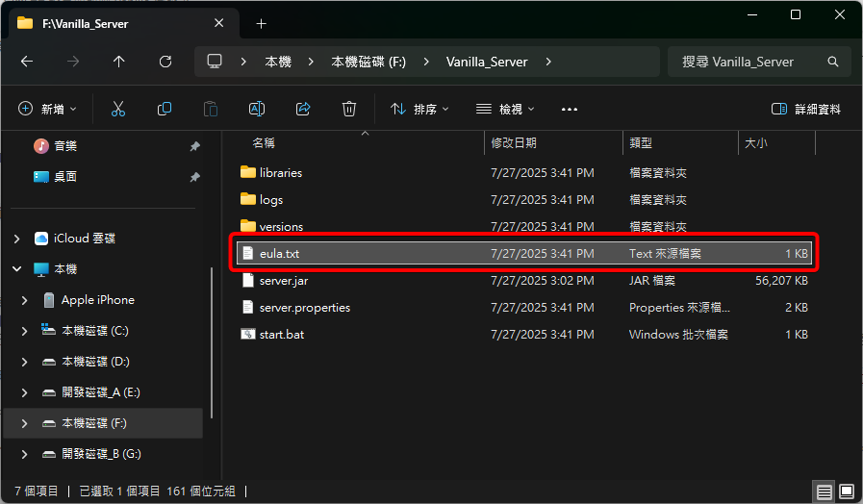Open the 排序 sort dropdown

[419, 110]
